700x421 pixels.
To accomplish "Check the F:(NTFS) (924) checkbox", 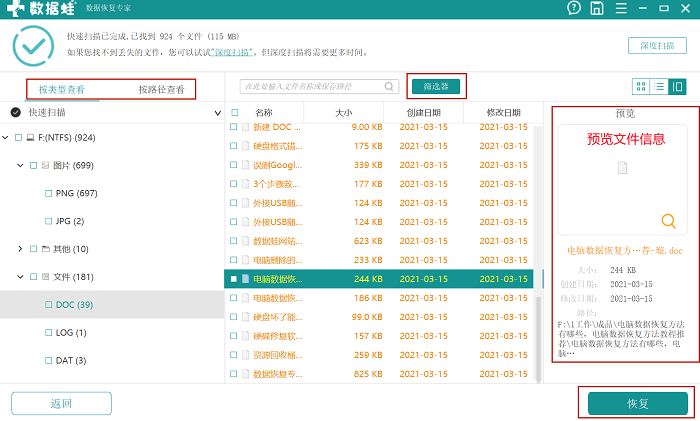I will (18, 138).
